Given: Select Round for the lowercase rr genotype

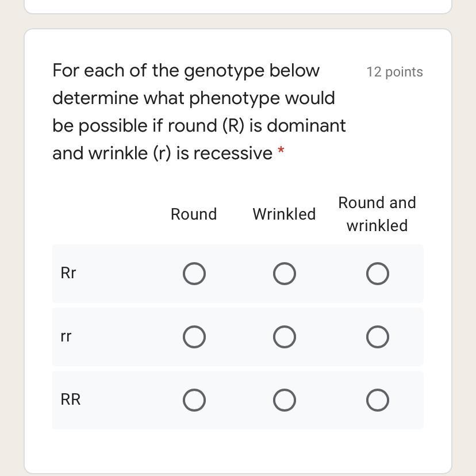Looking at the screenshot, I should tap(194, 337).
